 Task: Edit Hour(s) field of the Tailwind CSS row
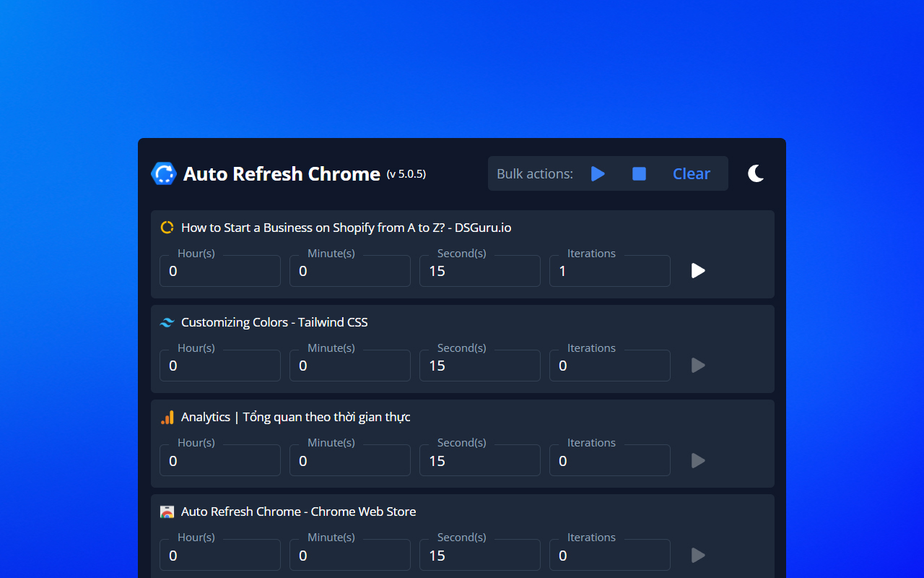[220, 366]
